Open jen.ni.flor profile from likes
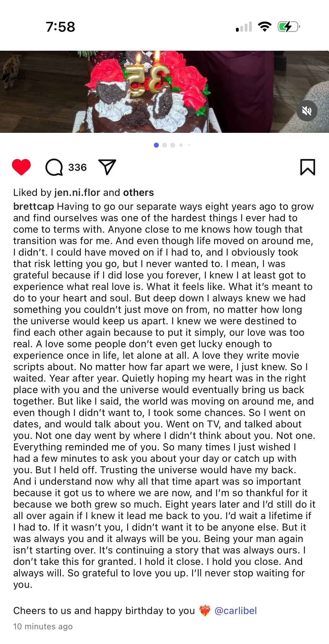This screenshot has height=644, width=329. (77, 193)
